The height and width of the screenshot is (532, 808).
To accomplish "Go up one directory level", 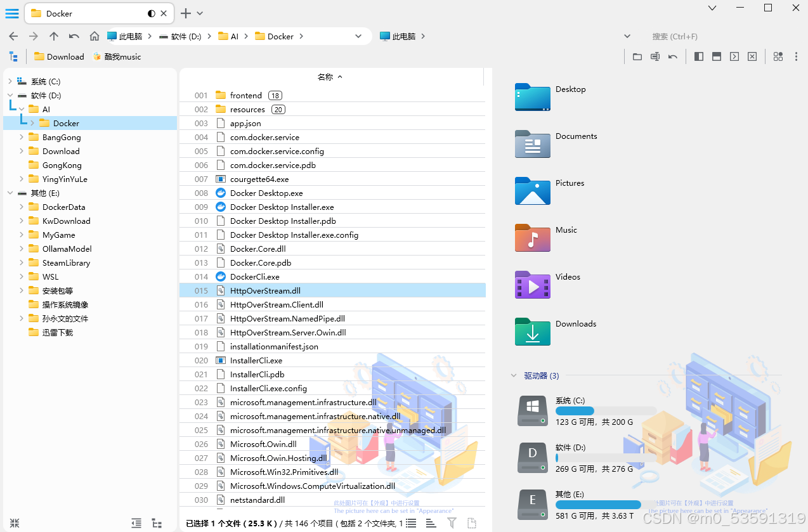I will click(x=54, y=36).
